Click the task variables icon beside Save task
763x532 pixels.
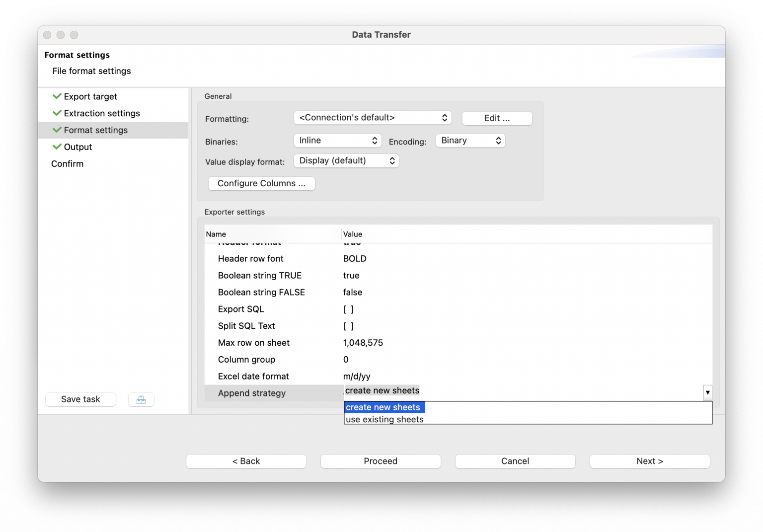pos(141,399)
